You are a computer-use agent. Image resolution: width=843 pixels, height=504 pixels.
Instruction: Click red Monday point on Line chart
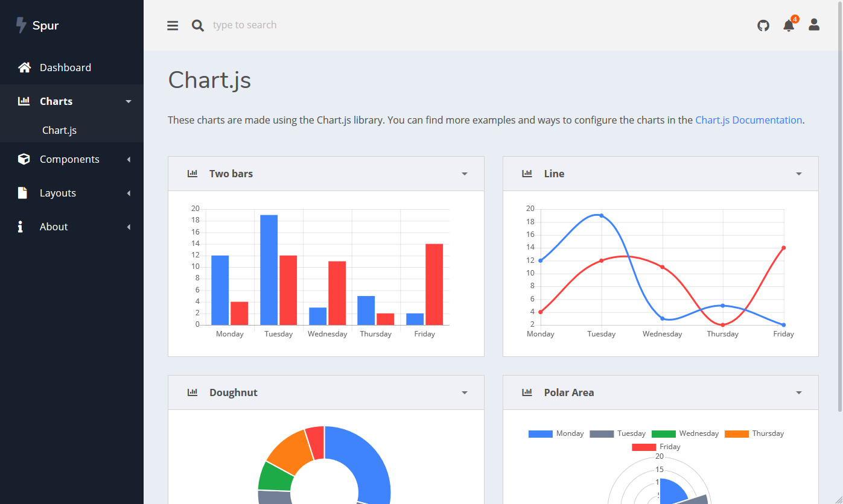pos(541,312)
